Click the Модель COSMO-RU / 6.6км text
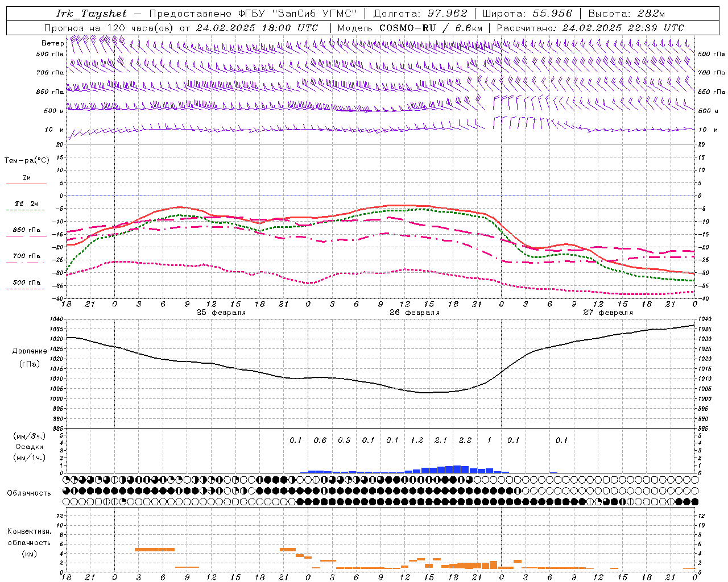Image resolution: width=728 pixels, height=582 pixels. 409,28
